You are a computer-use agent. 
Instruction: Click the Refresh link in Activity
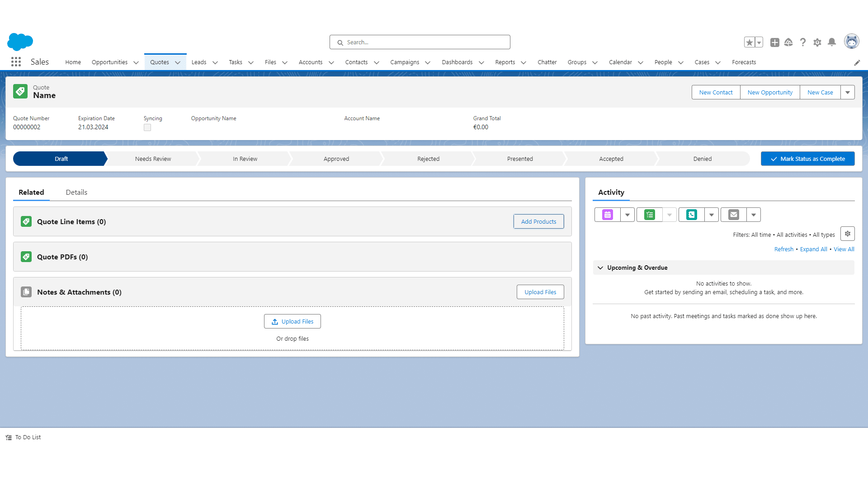783,249
